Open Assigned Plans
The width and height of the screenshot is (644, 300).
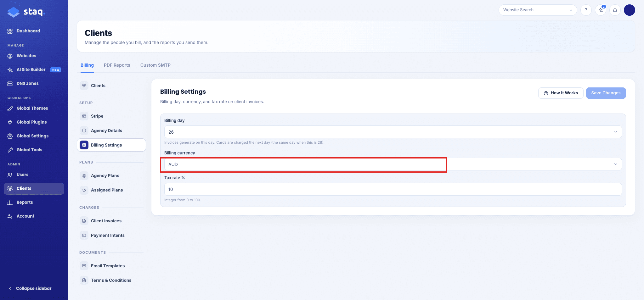coord(111,190)
